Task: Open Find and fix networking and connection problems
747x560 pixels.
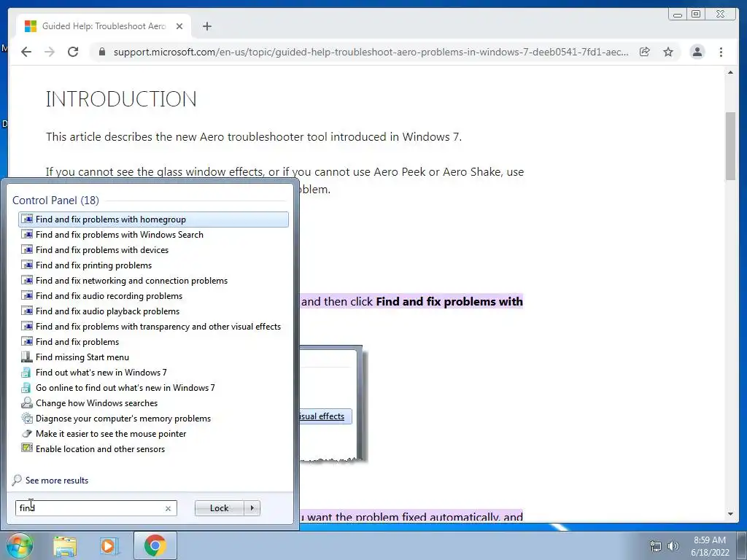Action: (x=153, y=281)
